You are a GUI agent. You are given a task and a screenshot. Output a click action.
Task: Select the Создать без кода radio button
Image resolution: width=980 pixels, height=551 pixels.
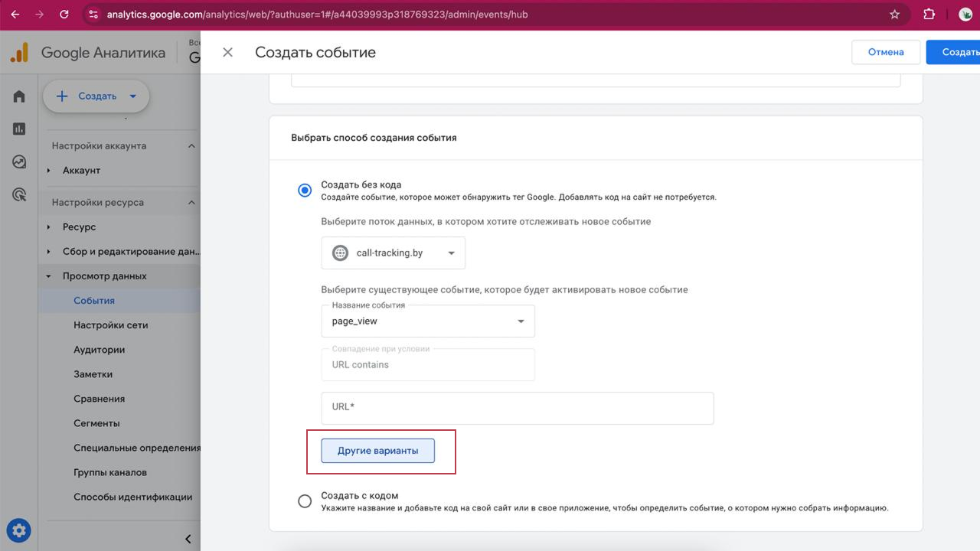(x=305, y=191)
